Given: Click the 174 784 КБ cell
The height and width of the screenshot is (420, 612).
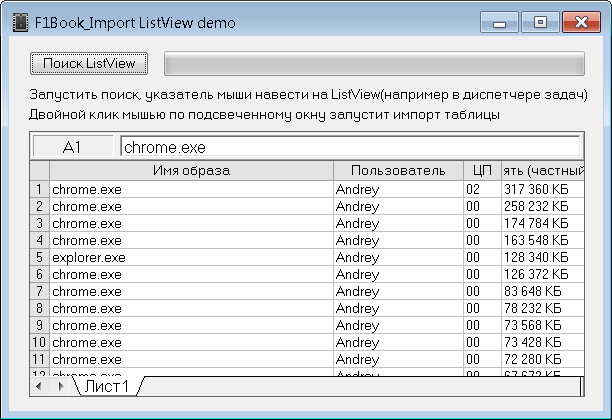Looking at the screenshot, I should 543,223.
